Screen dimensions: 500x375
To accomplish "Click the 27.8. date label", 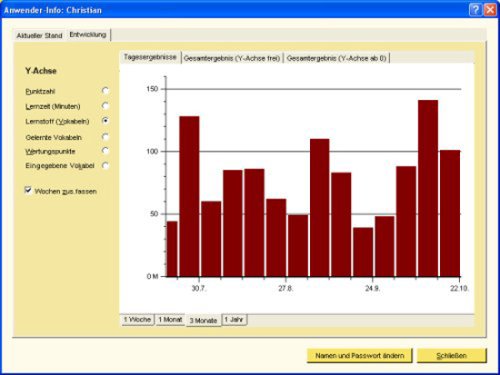I will pos(286,288).
